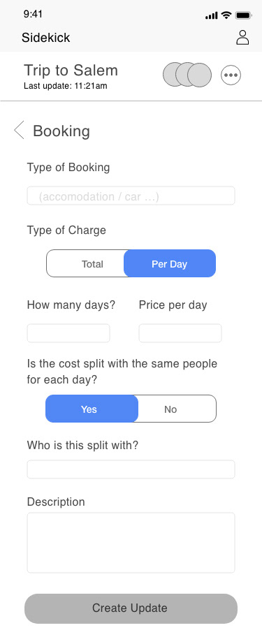Tap the Trip to Salem title
Screen dimensions: 262x644
tap(71, 71)
